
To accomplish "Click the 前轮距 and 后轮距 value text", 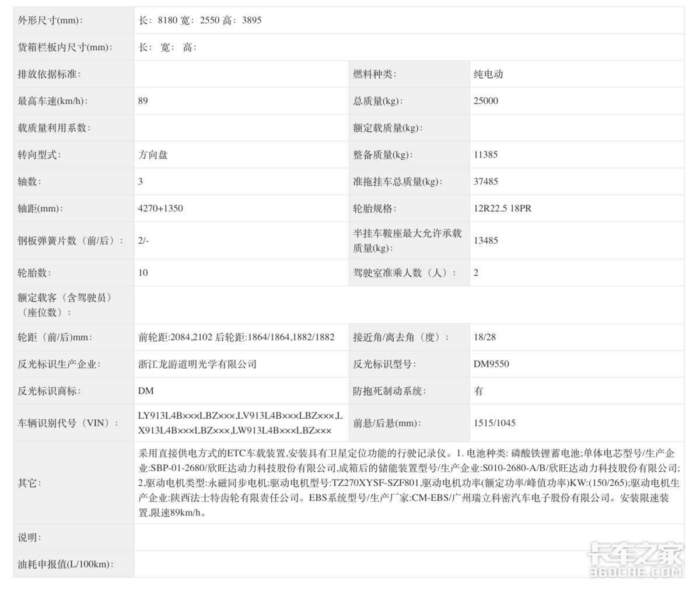I will tap(236, 337).
